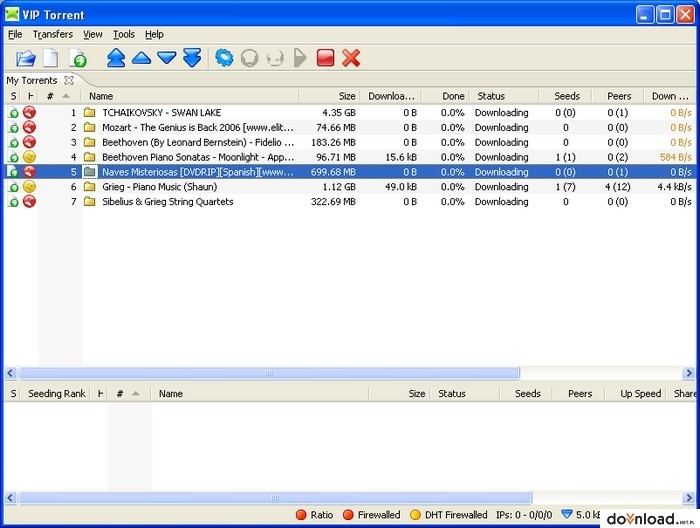Open the Transfers menu
Viewport: 700px width, 528px height.
coord(53,34)
